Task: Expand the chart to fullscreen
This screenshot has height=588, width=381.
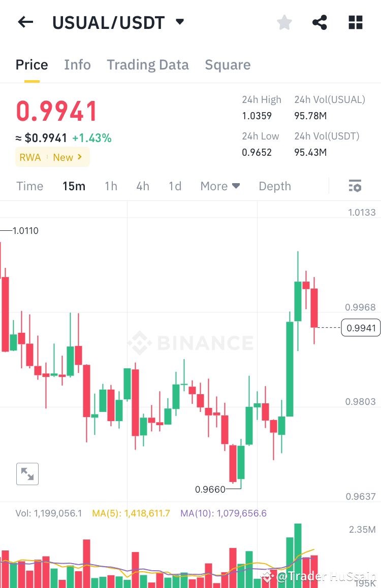Action: coord(27,474)
